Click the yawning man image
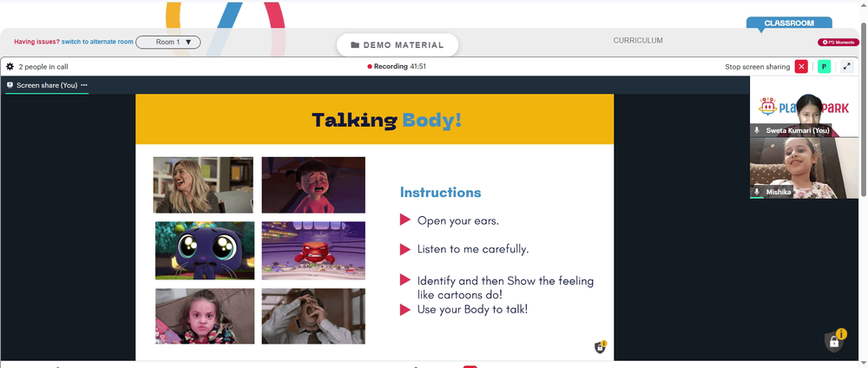This screenshot has width=868, height=368. 313,316
